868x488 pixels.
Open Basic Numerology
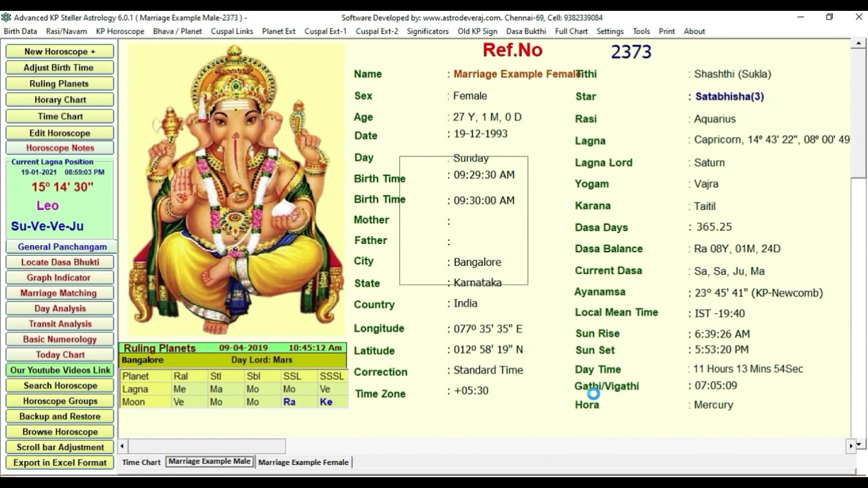60,340
